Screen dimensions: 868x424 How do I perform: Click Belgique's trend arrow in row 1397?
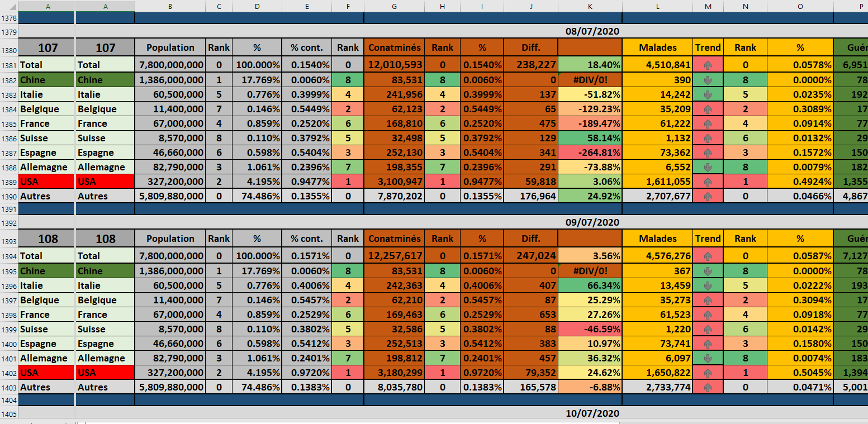[x=708, y=300]
